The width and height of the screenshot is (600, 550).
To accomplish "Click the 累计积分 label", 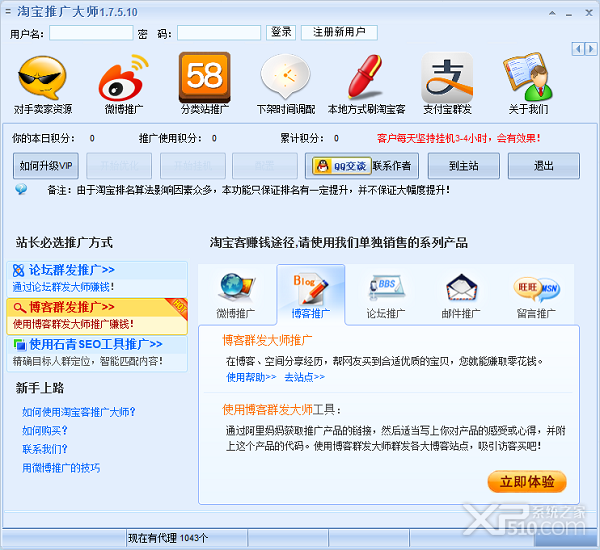I will (302, 139).
